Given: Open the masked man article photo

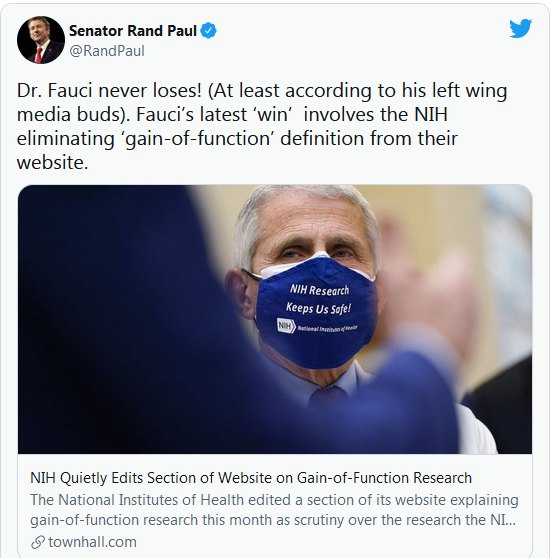Looking at the screenshot, I should pos(275,319).
